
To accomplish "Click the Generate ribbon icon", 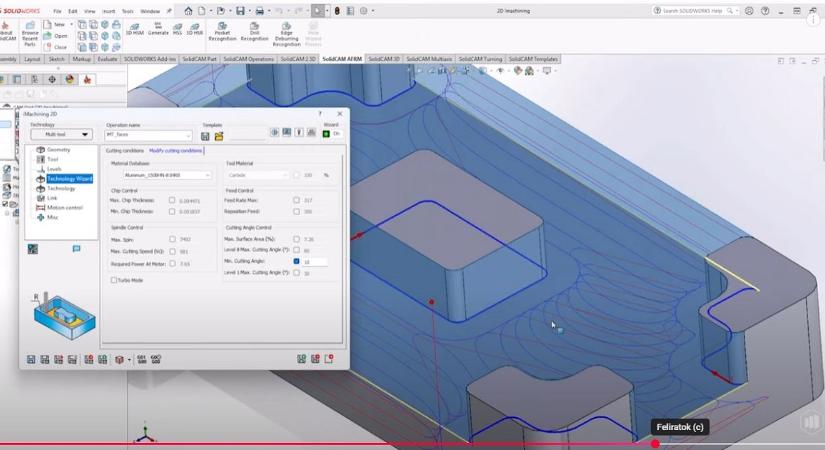I will (x=158, y=29).
